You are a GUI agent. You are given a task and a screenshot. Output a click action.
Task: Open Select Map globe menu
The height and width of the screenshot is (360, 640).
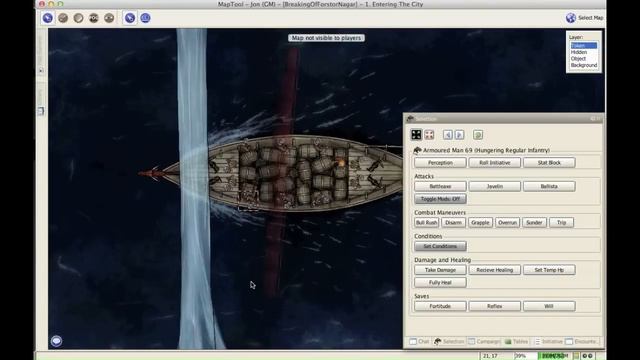click(584, 18)
